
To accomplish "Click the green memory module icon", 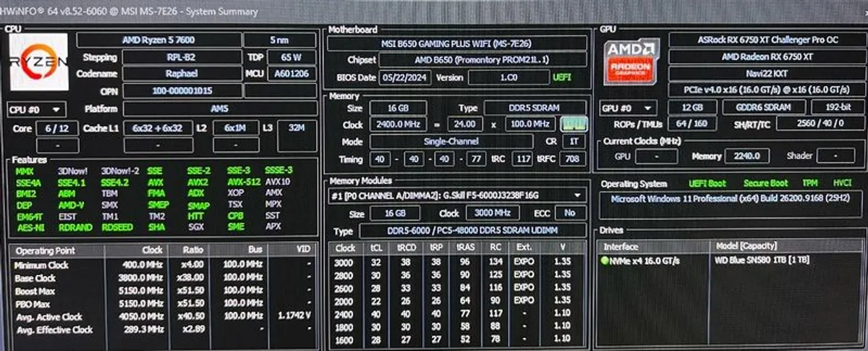I will [x=574, y=124].
